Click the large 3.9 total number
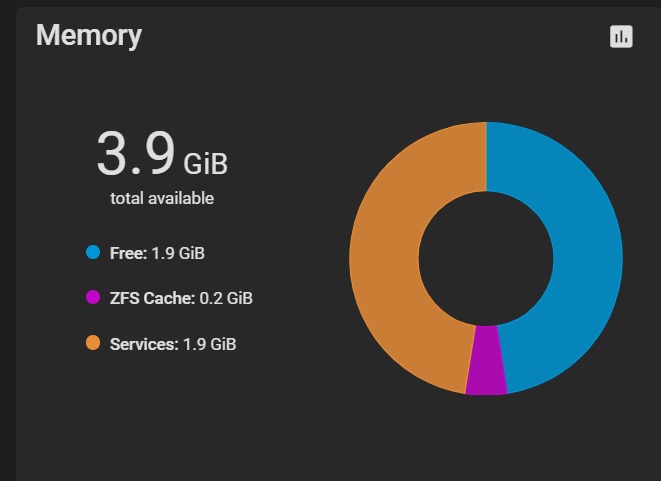The width and height of the screenshot is (661, 481). [135, 154]
